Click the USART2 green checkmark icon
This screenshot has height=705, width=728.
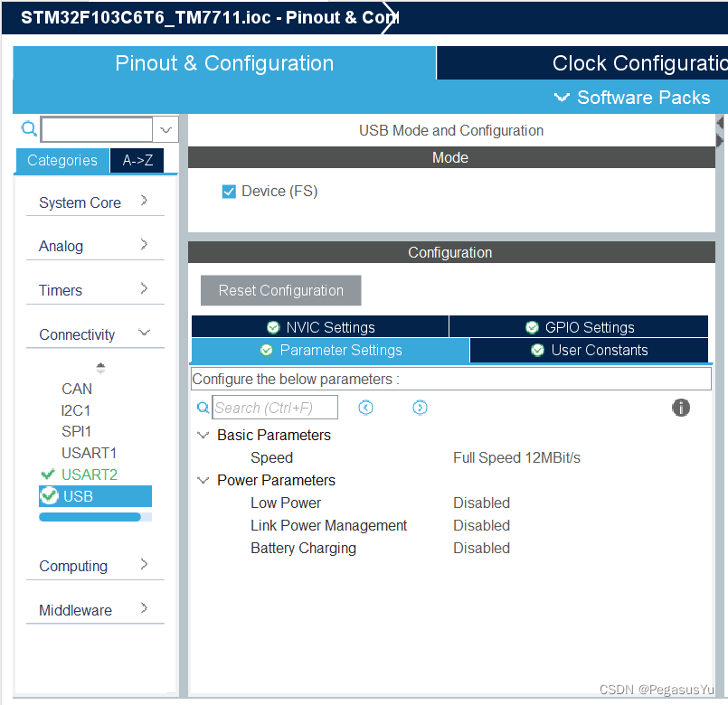click(x=48, y=475)
